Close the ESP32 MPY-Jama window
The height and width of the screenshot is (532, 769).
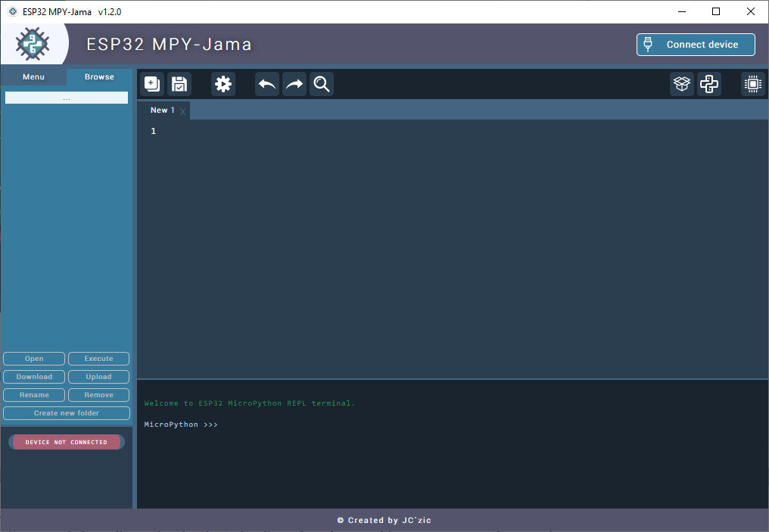click(750, 12)
